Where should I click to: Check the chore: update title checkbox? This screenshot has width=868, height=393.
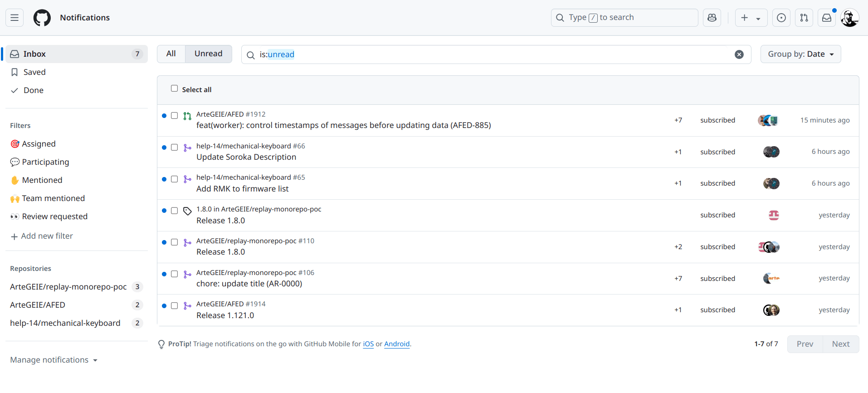174,274
